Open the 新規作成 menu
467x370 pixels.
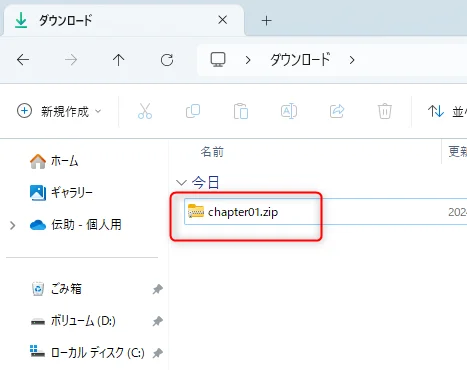pos(59,111)
